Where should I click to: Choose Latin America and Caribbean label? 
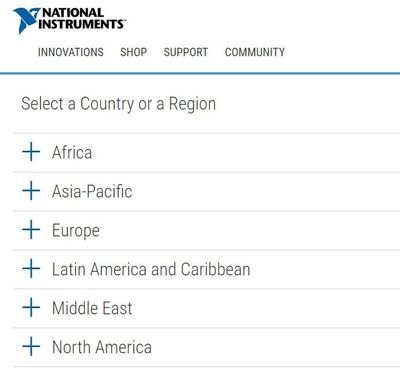click(x=151, y=269)
